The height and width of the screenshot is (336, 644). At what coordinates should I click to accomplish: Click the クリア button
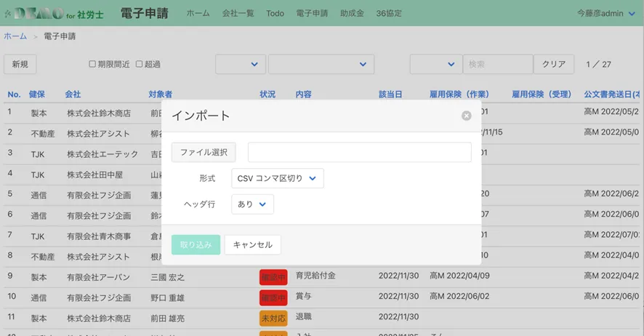[x=554, y=64]
